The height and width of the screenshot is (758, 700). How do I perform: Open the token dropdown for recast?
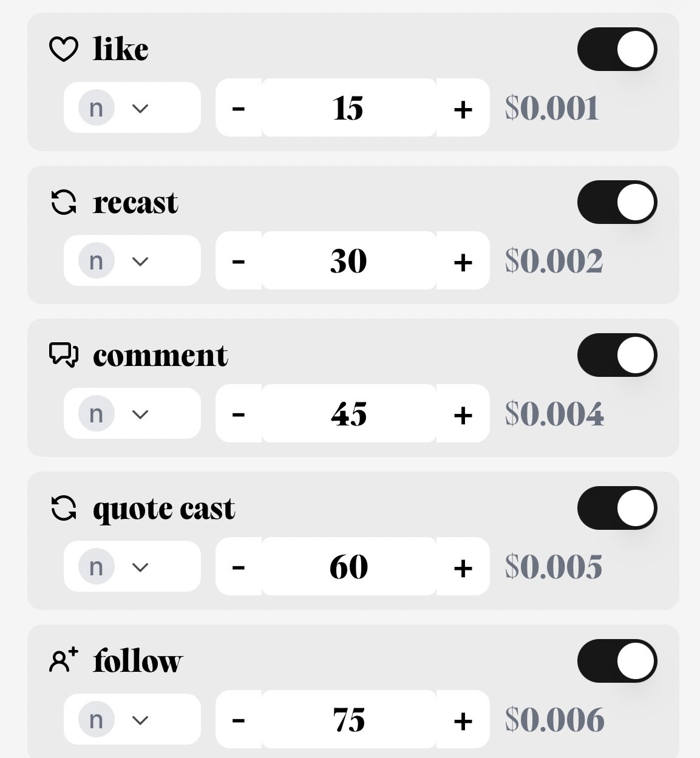pos(140,262)
